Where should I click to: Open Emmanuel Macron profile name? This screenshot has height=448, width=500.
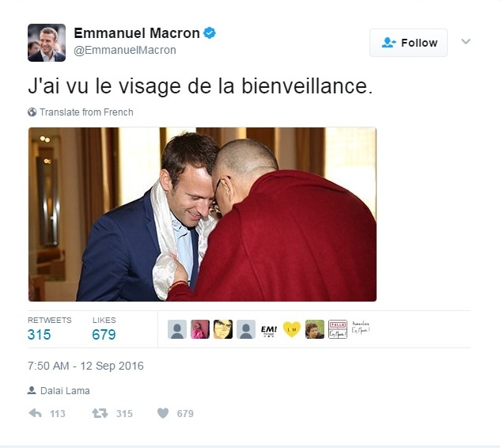[137, 33]
